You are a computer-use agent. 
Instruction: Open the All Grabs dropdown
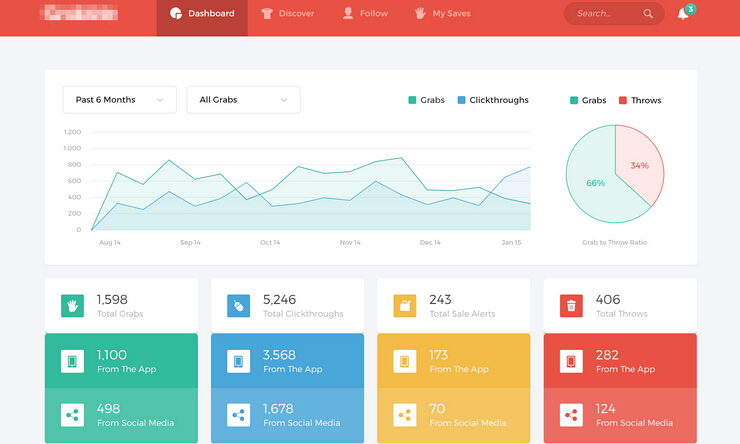[244, 100]
